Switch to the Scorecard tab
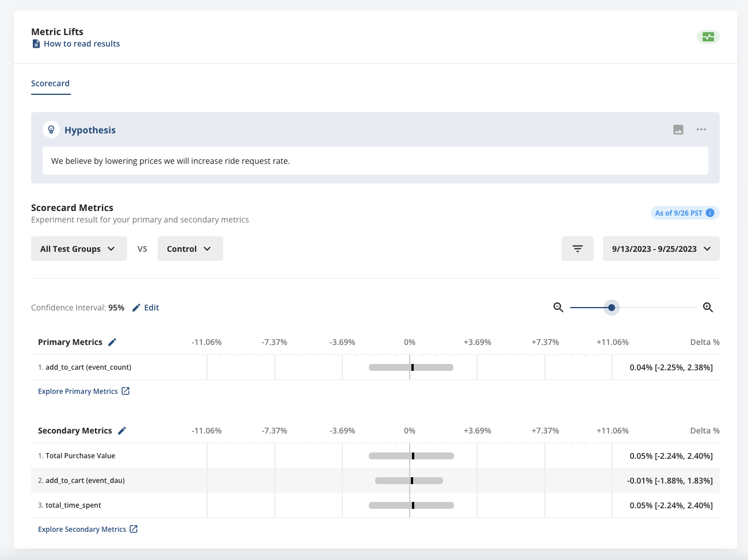748x560 pixels. point(50,83)
